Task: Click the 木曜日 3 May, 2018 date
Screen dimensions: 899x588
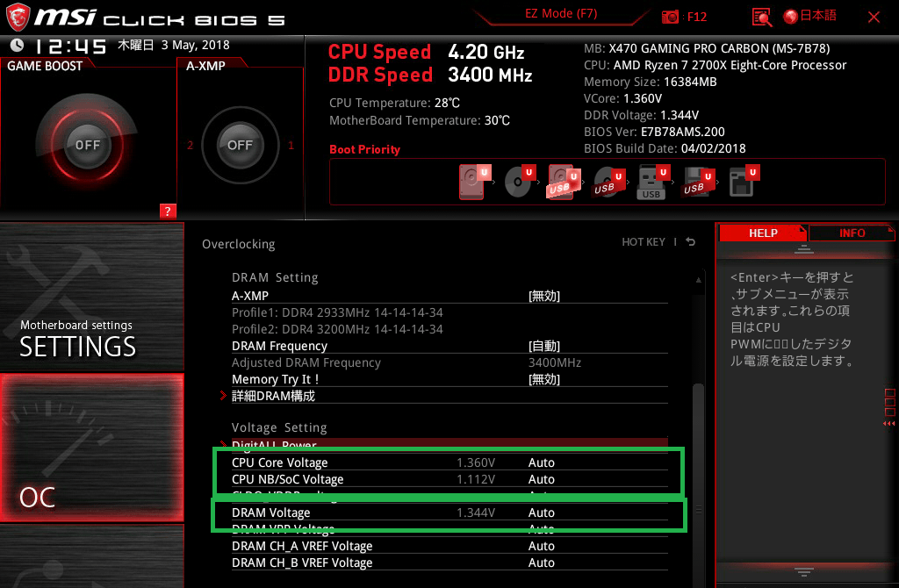Action: [174, 45]
